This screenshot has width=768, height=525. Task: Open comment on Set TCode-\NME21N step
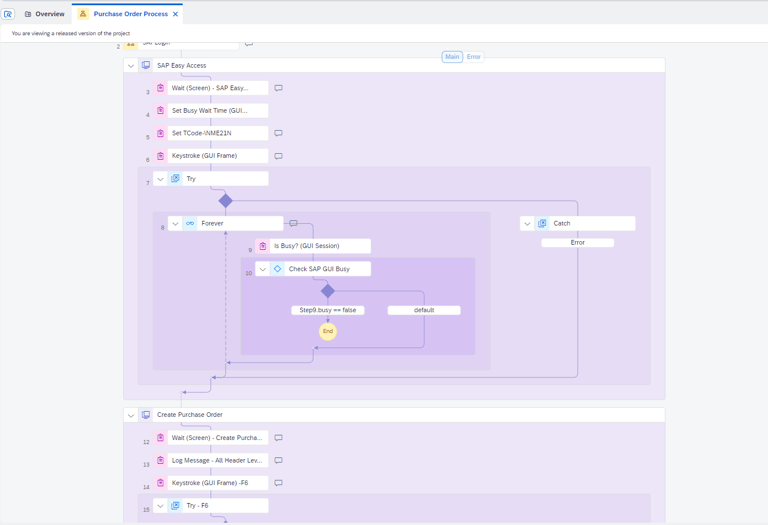(278, 133)
